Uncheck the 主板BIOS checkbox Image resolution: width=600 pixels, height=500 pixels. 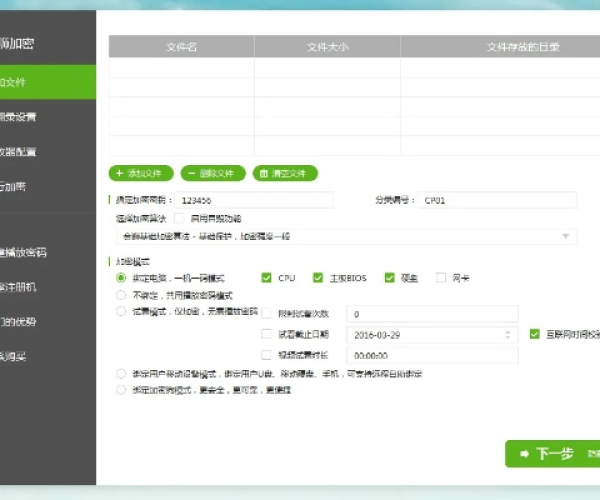pos(318,278)
